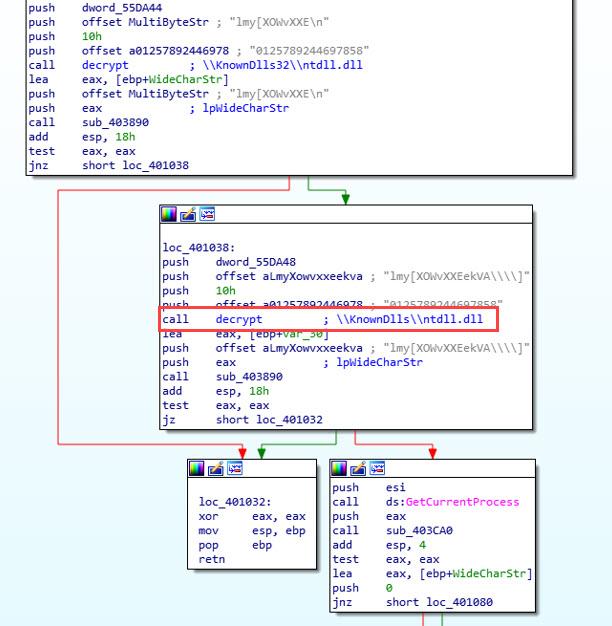Click 'jnz short loc_401080' instruction

[x=412, y=602]
